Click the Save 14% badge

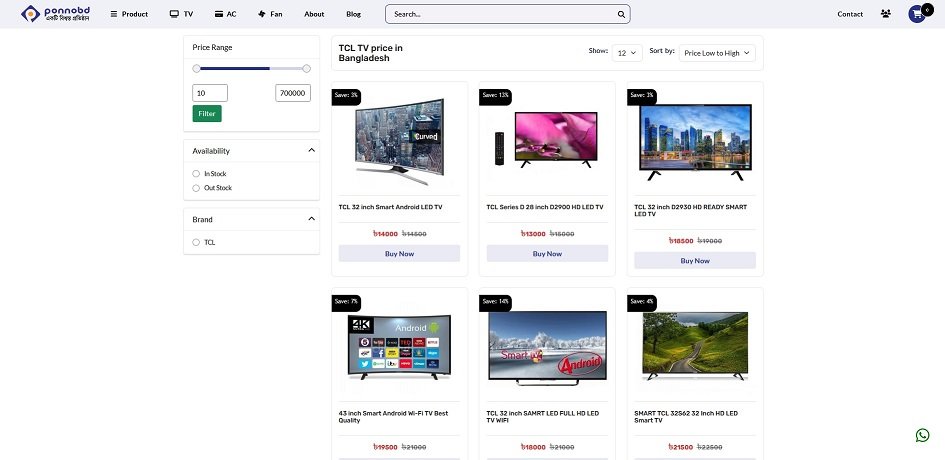click(x=495, y=301)
